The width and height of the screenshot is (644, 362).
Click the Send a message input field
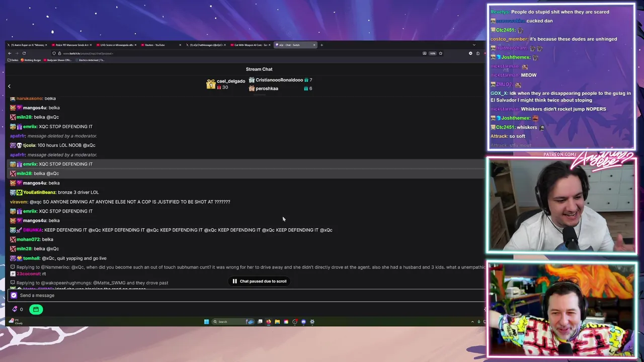(247, 295)
